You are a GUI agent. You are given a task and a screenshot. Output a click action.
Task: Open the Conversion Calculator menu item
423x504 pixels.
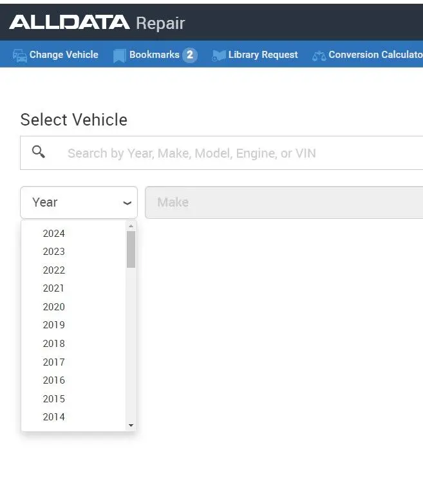[x=368, y=55]
